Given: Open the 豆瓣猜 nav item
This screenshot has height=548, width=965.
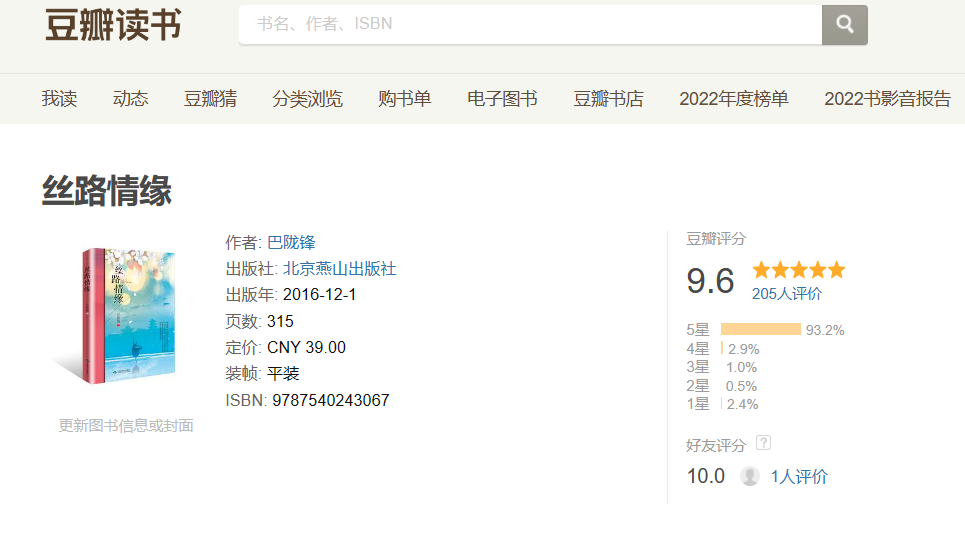Looking at the screenshot, I should [x=210, y=99].
